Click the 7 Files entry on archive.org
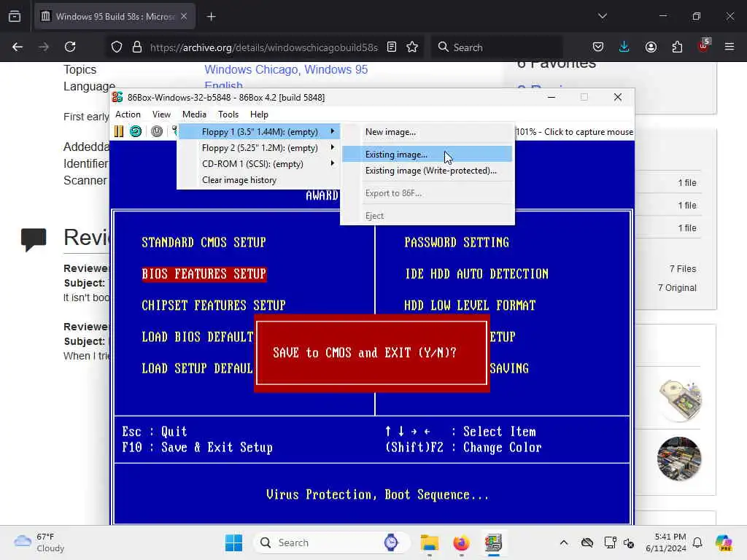 pyautogui.click(x=683, y=269)
